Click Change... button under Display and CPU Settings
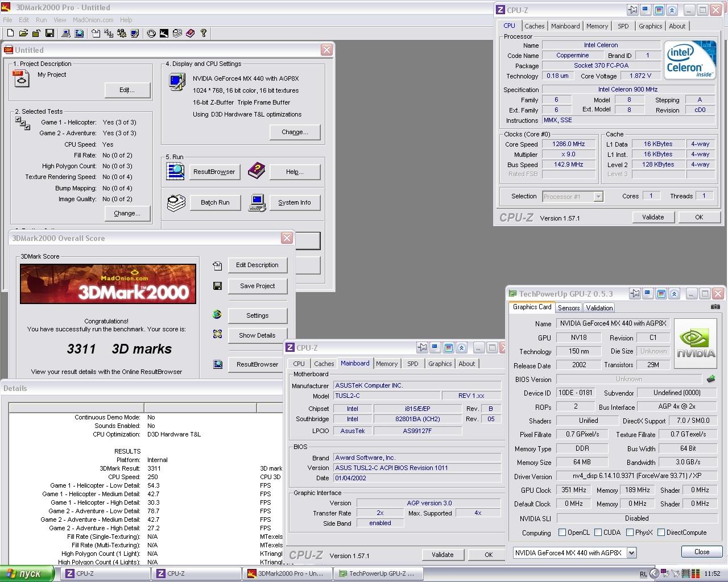The height and width of the screenshot is (582, 728). click(295, 132)
